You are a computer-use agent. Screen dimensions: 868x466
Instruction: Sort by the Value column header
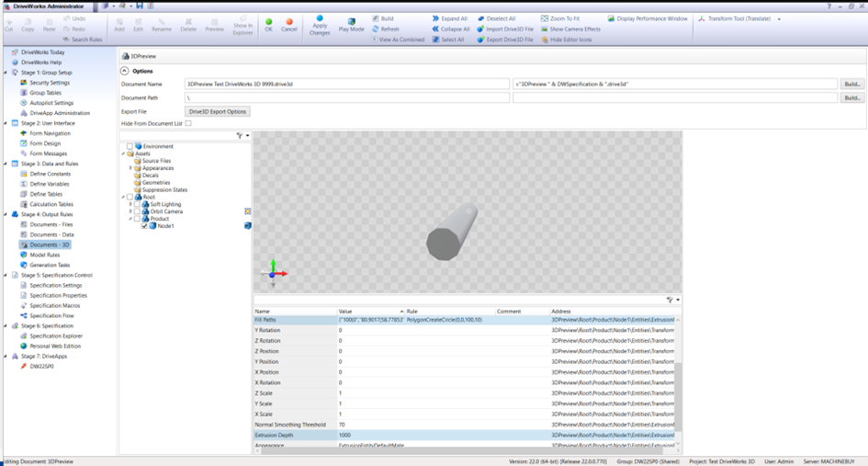(x=371, y=312)
